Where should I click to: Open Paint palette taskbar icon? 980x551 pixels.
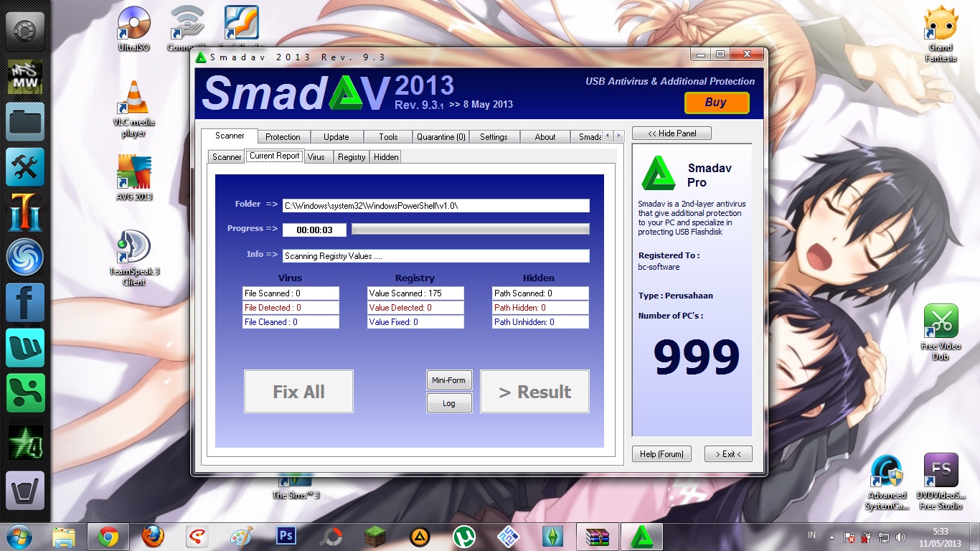pos(242,537)
